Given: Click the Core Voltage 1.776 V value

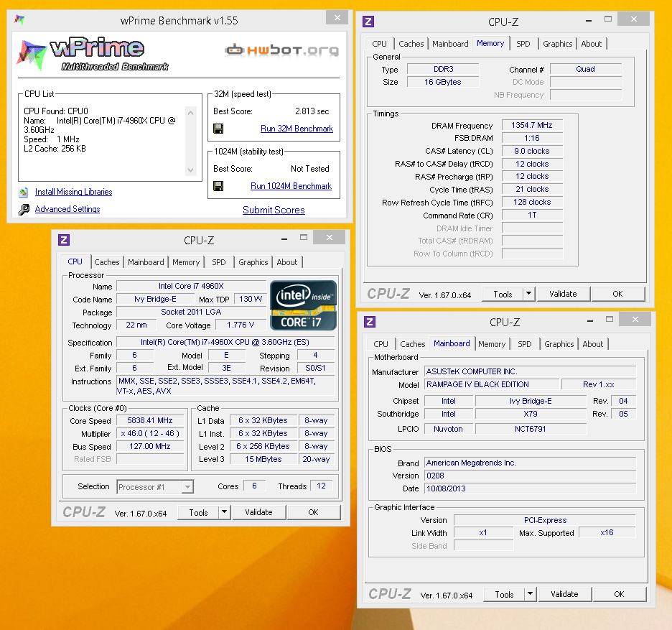Looking at the screenshot, I should coord(241,325).
